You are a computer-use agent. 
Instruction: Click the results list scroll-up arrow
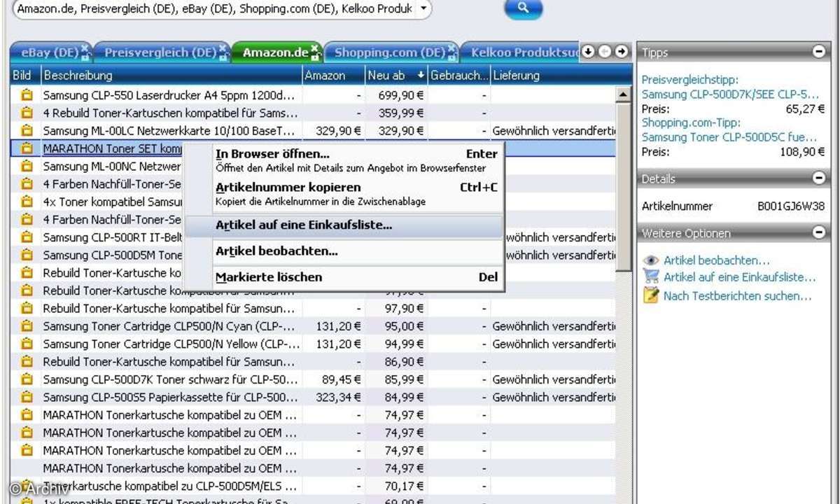point(624,94)
